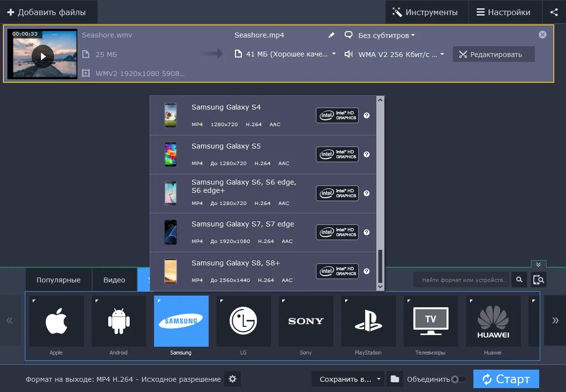Remove the Seashore.wmv file with X icon
566x392 pixels.
(542, 35)
